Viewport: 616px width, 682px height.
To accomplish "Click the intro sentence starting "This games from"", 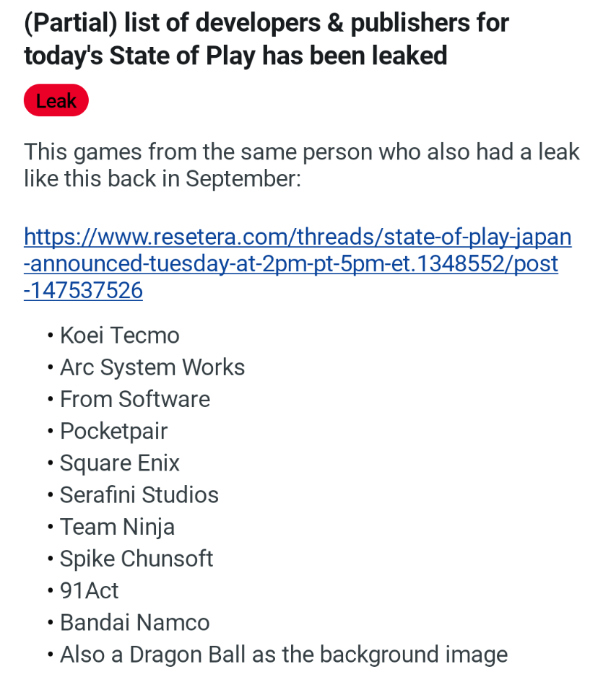I will point(302,152).
